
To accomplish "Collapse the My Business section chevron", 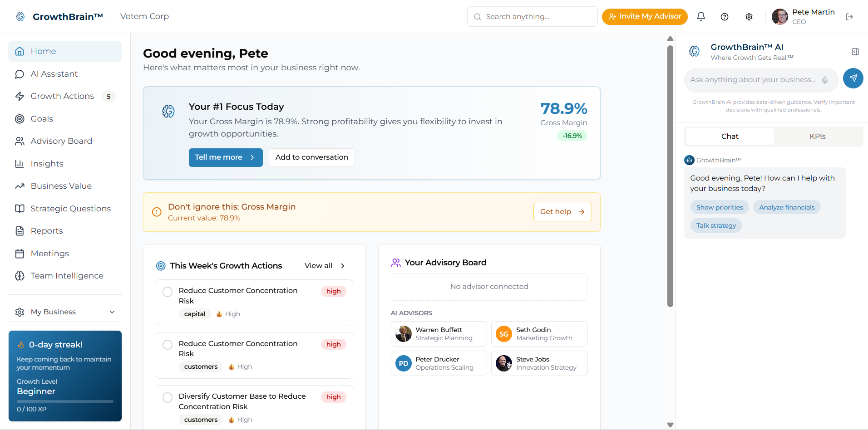I will (112, 312).
